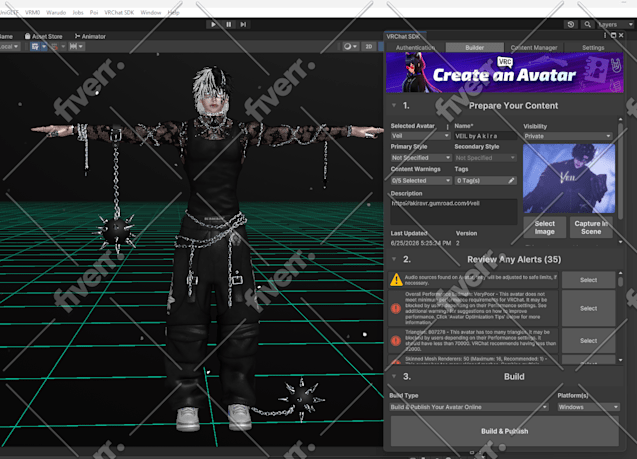
Task: Click the Triangles error icon
Action: [x=396, y=340]
